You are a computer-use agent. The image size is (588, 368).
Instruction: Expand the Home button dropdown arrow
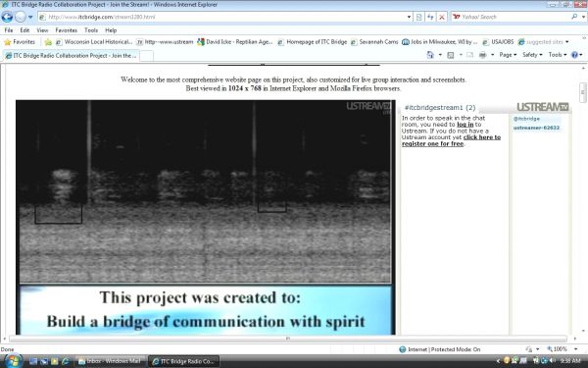click(440, 55)
